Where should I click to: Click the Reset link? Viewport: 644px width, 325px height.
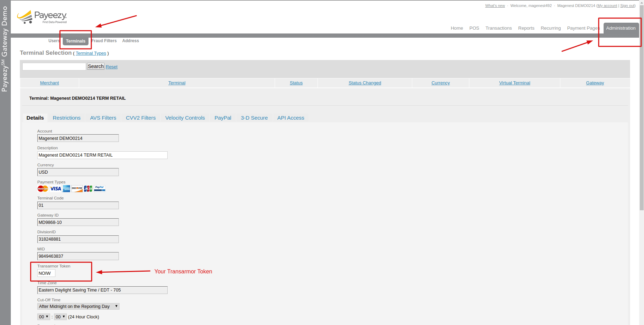pyautogui.click(x=112, y=67)
